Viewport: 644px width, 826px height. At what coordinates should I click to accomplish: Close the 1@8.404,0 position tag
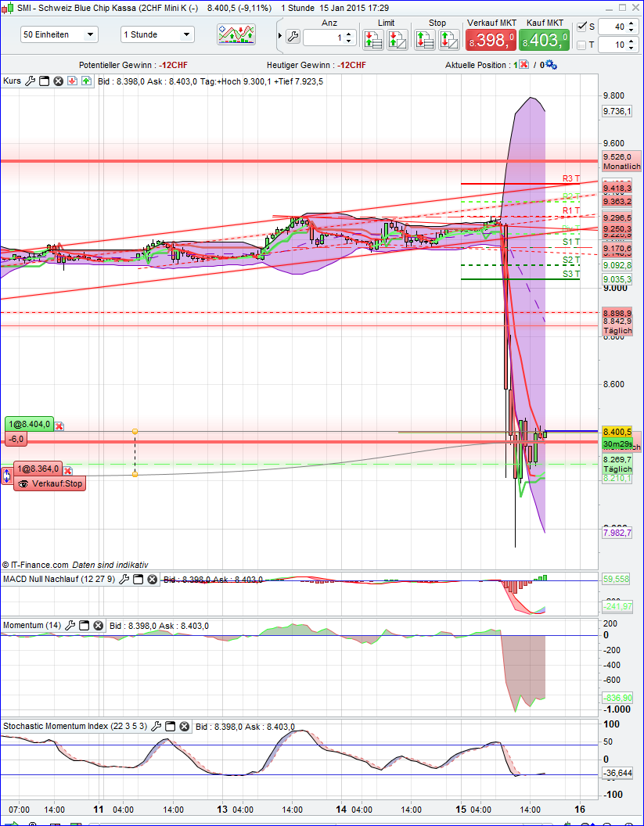(x=59, y=425)
